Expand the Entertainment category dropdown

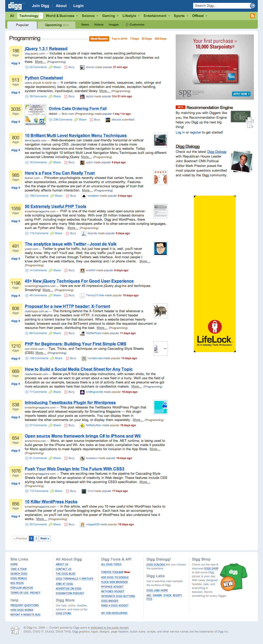[169, 16]
